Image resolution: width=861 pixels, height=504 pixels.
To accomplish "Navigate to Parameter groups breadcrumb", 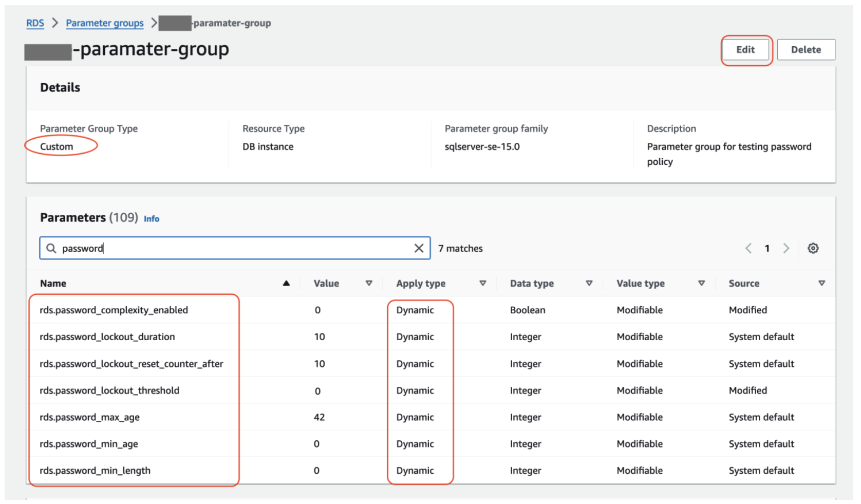I will [105, 23].
